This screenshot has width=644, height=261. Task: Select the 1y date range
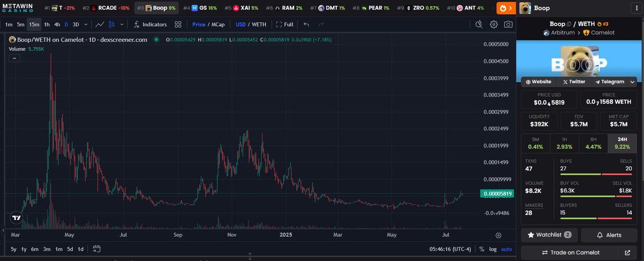pyautogui.click(x=24, y=249)
